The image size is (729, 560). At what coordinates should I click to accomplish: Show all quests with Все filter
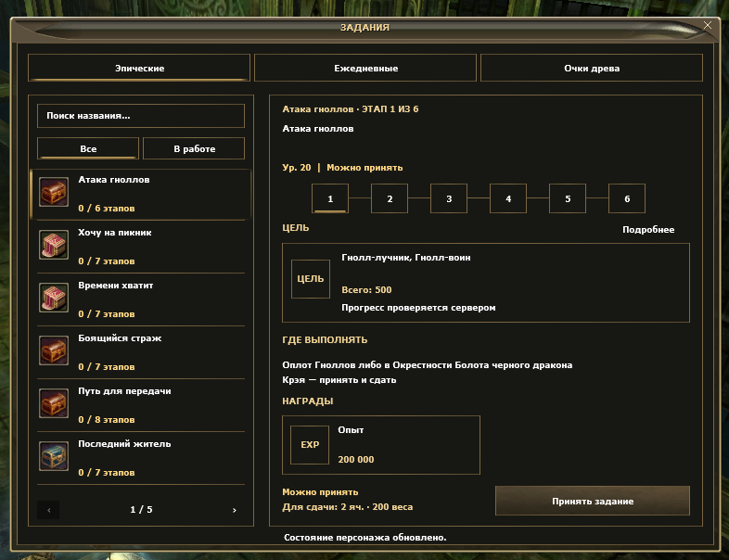(88, 148)
